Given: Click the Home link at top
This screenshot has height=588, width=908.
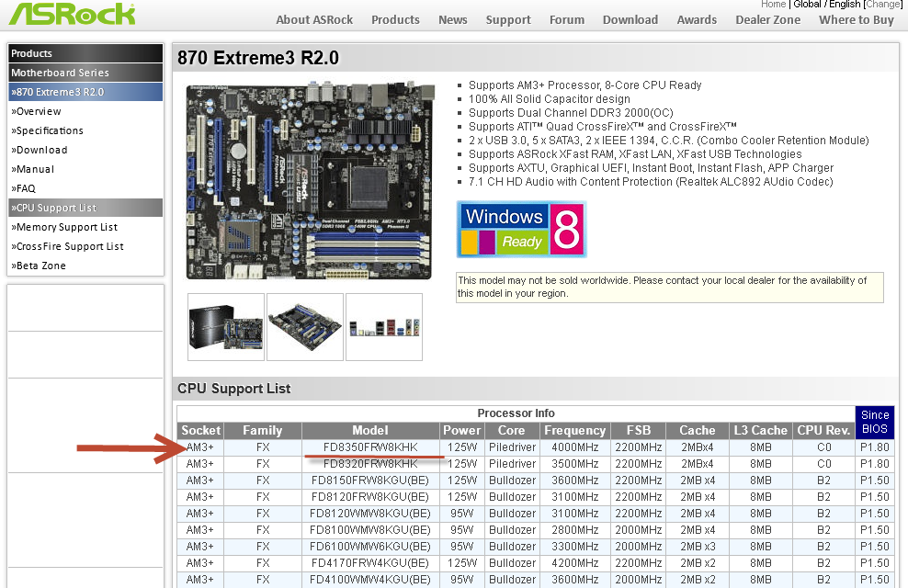Looking at the screenshot, I should [773, 4].
